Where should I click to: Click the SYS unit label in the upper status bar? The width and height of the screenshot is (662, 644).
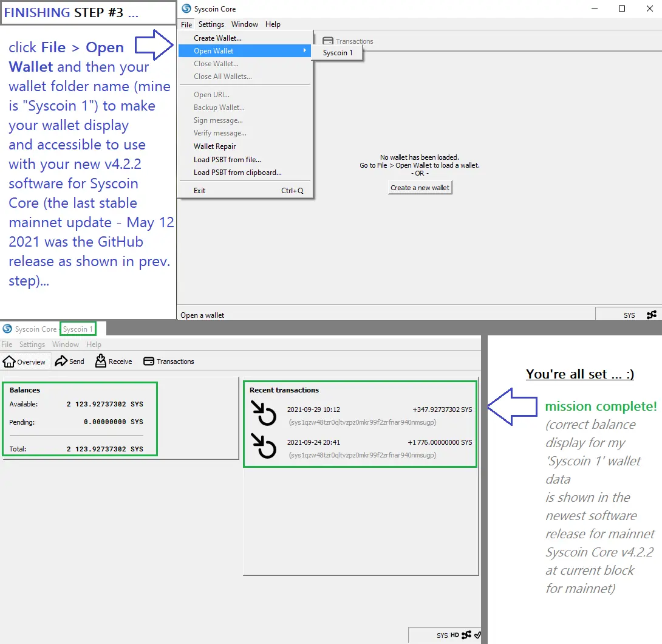[629, 315]
